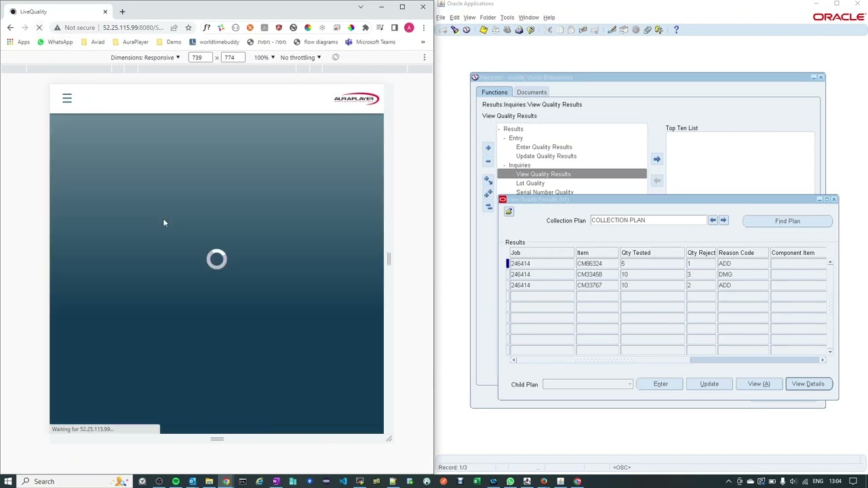The width and height of the screenshot is (868, 488).
Task: Stop loading the page in Chrome
Action: click(x=39, y=28)
